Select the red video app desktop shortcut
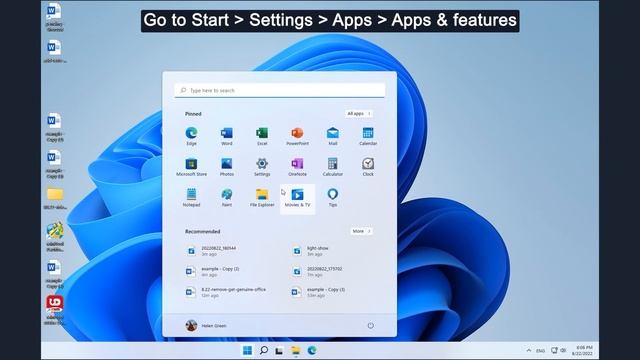 (x=54, y=310)
